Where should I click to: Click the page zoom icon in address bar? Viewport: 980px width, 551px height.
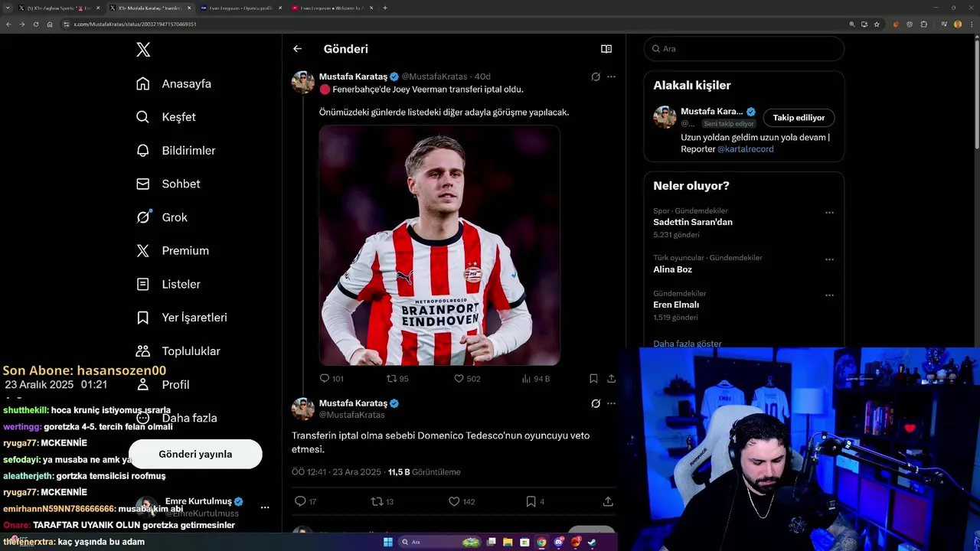(852, 24)
